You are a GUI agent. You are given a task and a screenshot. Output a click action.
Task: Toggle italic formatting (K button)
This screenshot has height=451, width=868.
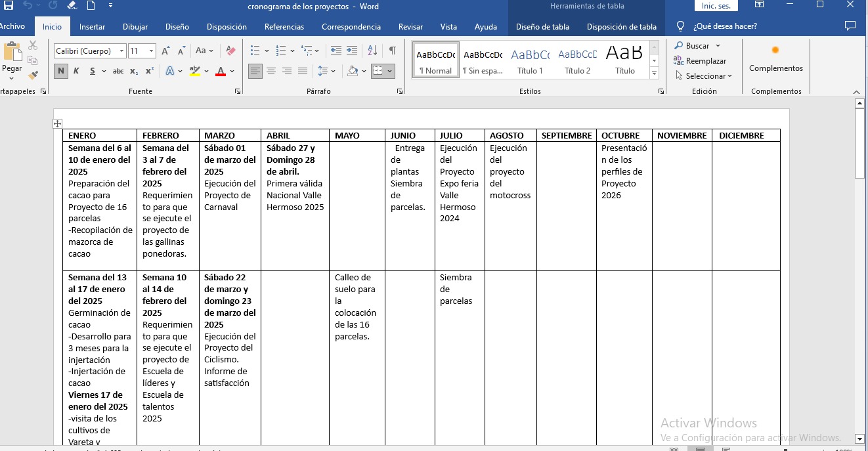point(76,71)
